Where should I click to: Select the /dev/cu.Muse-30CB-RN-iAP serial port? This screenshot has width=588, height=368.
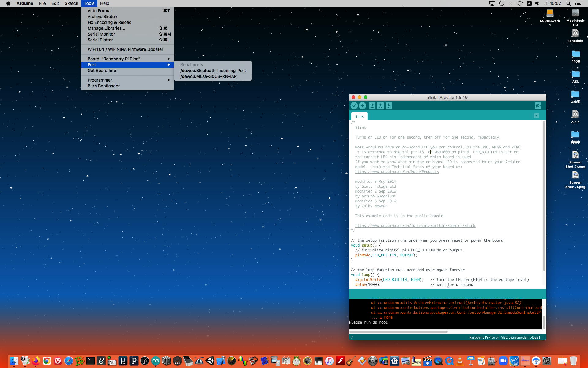(208, 76)
